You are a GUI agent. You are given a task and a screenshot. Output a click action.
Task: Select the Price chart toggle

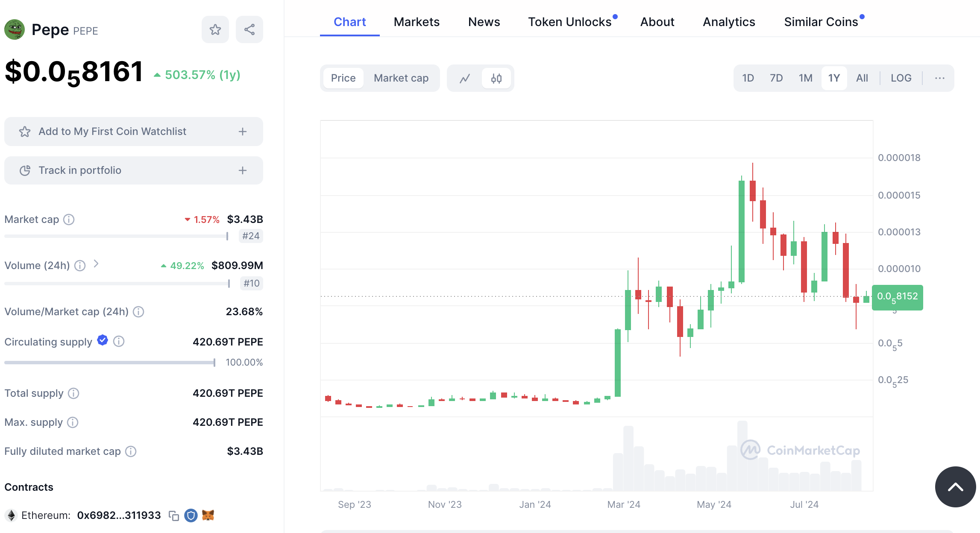click(343, 78)
